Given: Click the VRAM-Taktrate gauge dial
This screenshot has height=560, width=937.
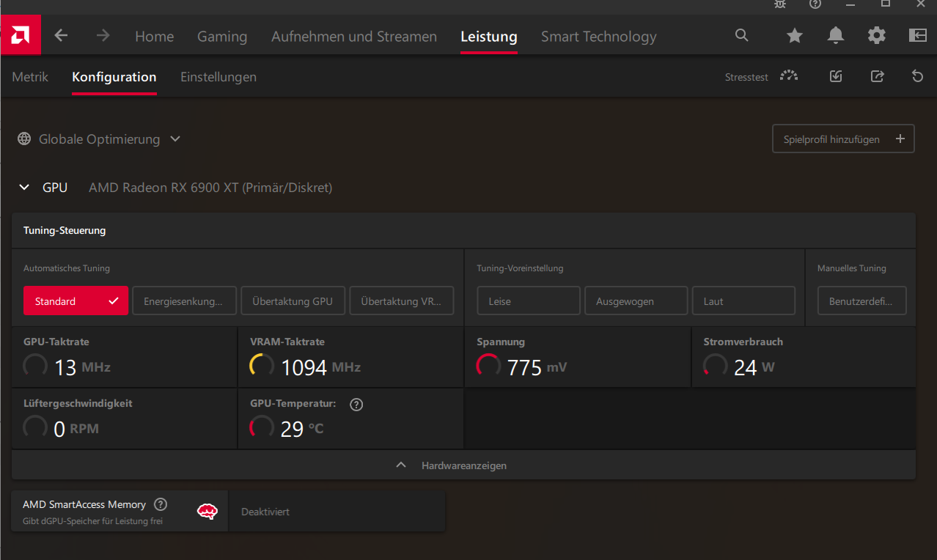Looking at the screenshot, I should [262, 366].
